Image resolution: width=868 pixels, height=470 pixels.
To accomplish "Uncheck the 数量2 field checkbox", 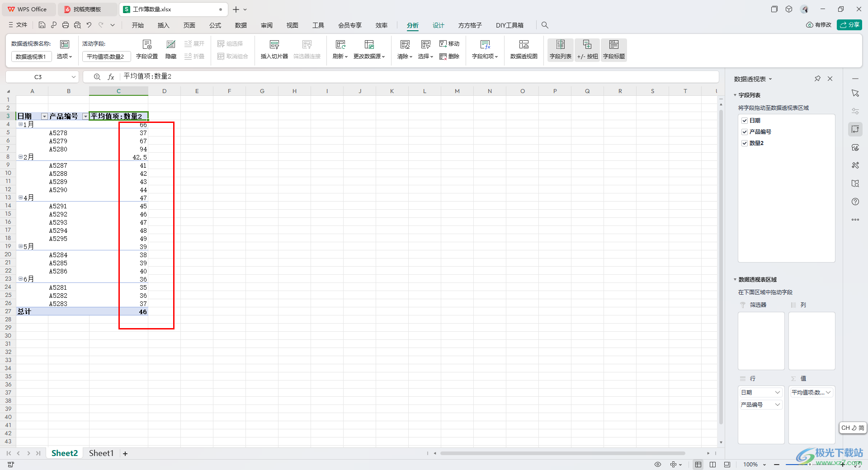I will coord(745,143).
